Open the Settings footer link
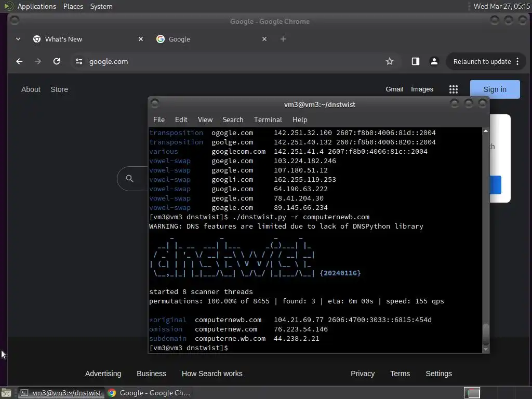The image size is (532, 399). 438,374
